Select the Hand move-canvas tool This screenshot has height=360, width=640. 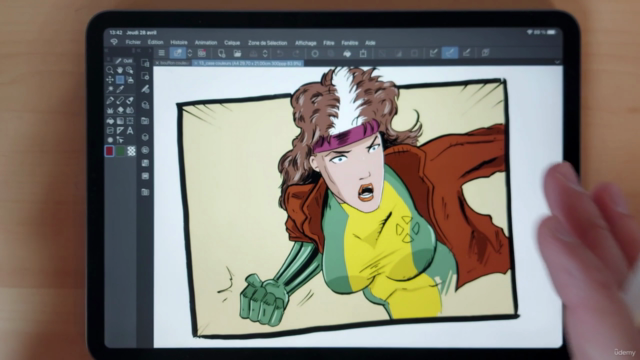click(120, 70)
